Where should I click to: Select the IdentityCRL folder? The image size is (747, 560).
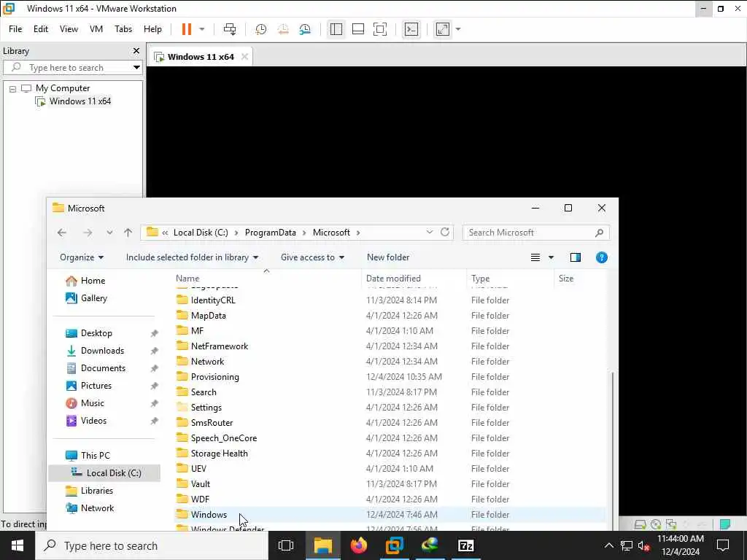213,300
